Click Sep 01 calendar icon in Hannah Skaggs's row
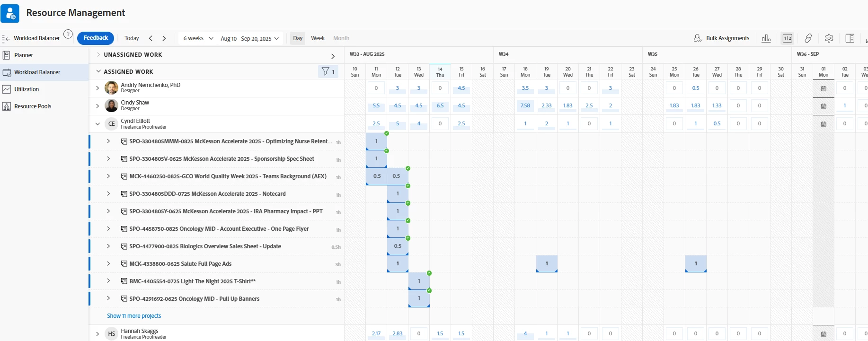This screenshot has height=341, width=868. (x=824, y=334)
